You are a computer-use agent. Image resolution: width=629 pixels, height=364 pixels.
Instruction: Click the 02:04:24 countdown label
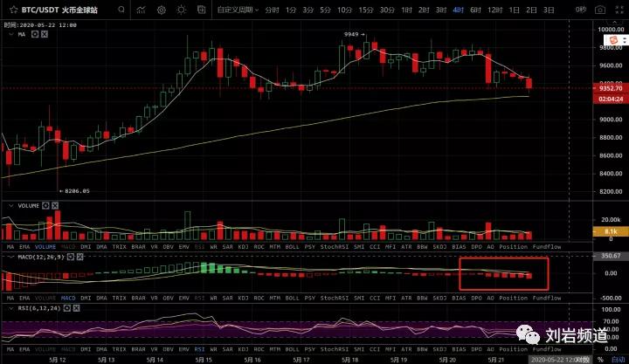point(611,99)
